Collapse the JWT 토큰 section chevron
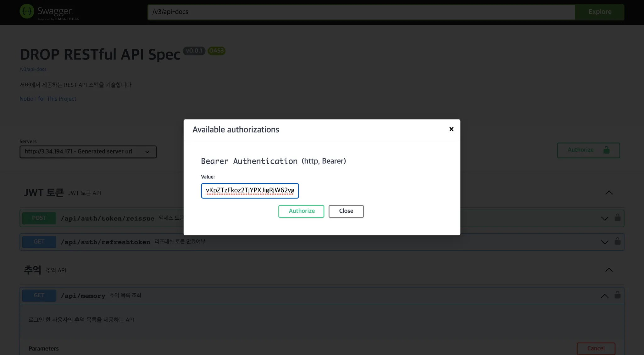 [609, 193]
